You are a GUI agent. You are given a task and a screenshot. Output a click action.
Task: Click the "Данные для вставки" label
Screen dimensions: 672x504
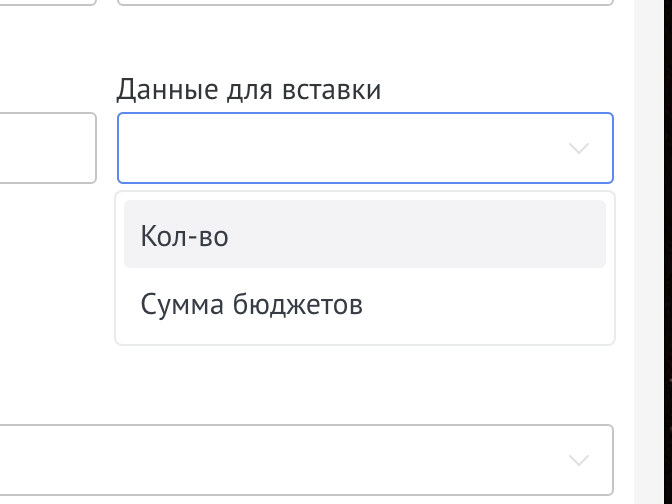(x=249, y=90)
